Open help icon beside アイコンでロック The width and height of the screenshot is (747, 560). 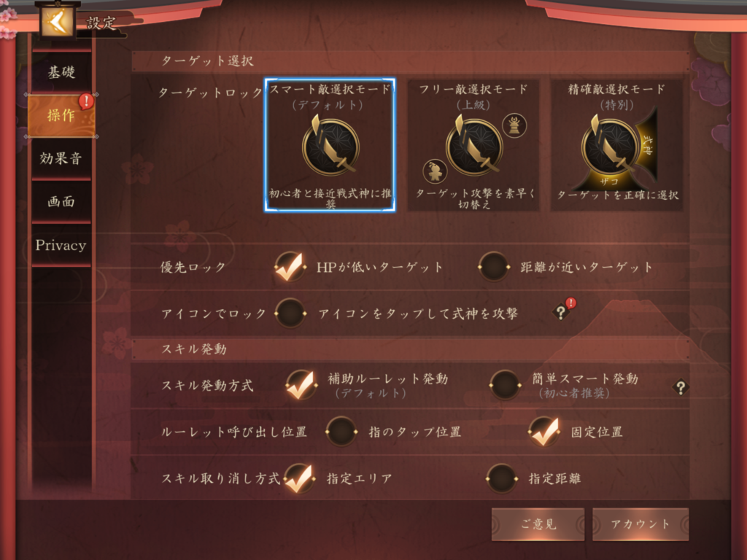click(x=561, y=312)
